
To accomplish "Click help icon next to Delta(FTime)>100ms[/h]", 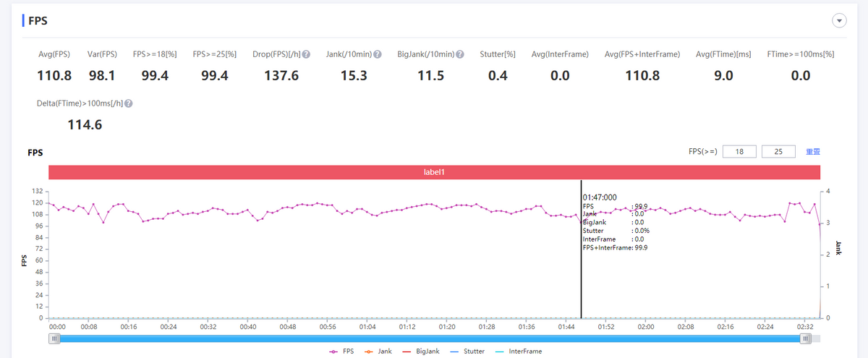I will (129, 103).
